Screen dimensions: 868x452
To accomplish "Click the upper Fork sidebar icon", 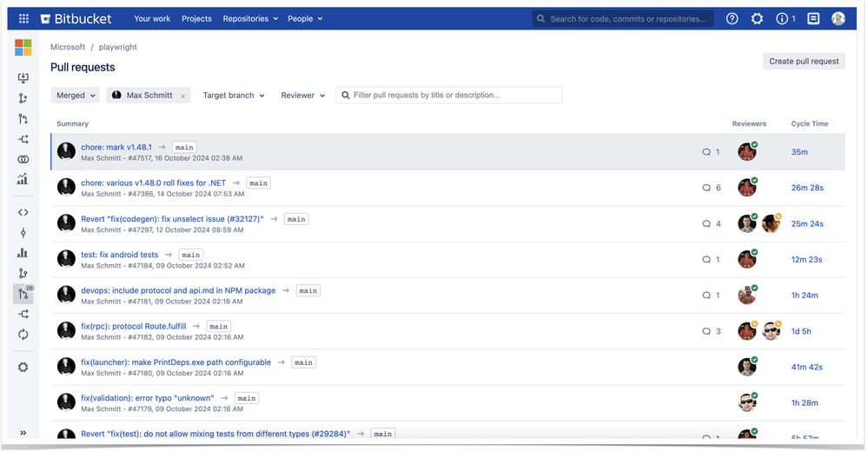I will tap(23, 139).
